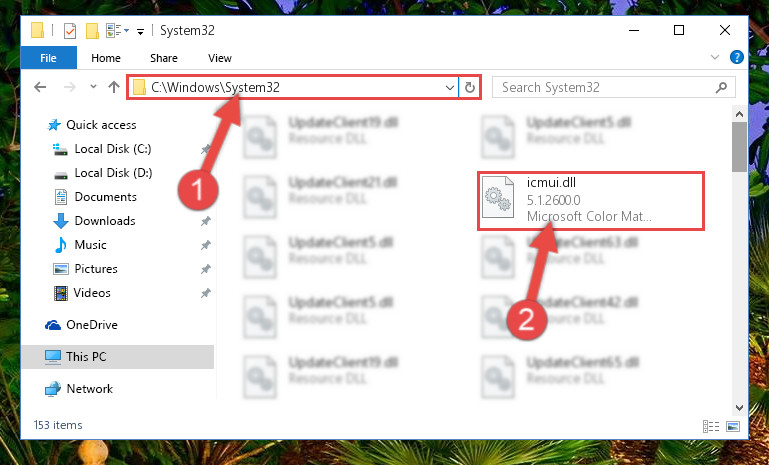The image size is (769, 465).
Task: Click the Properties icon in quick access toolbar
Action: point(70,31)
